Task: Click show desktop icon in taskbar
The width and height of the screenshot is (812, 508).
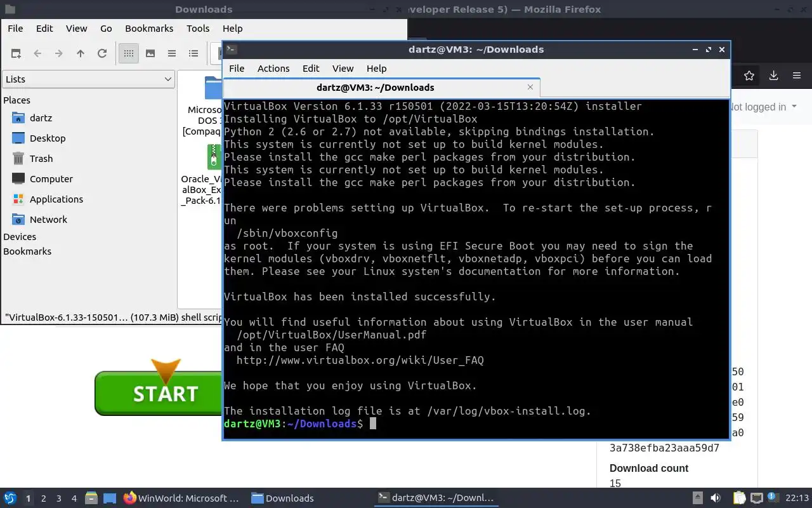Action: click(110, 498)
